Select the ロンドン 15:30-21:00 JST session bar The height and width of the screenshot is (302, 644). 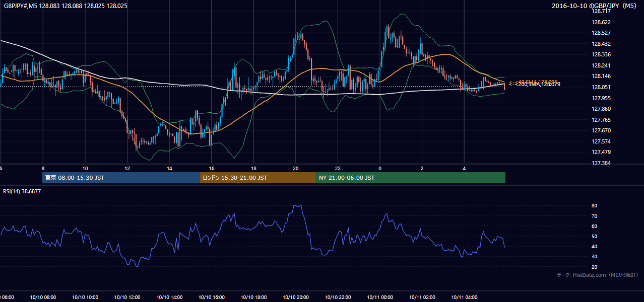[258, 178]
